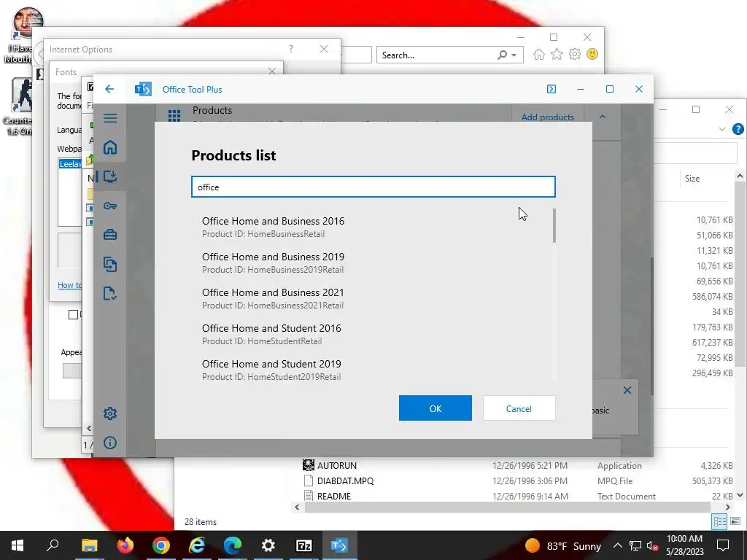This screenshot has width=747, height=560.
Task: Open the help button in Internet Options
Action: (290, 49)
